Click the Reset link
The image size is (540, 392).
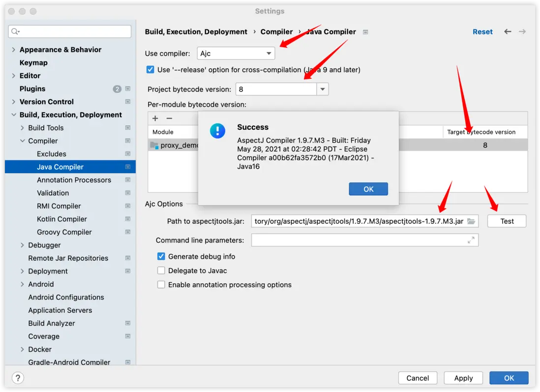482,31
